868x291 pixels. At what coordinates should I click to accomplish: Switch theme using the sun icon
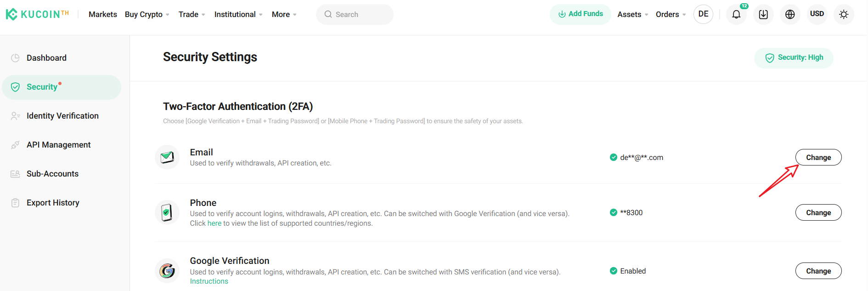tap(844, 14)
